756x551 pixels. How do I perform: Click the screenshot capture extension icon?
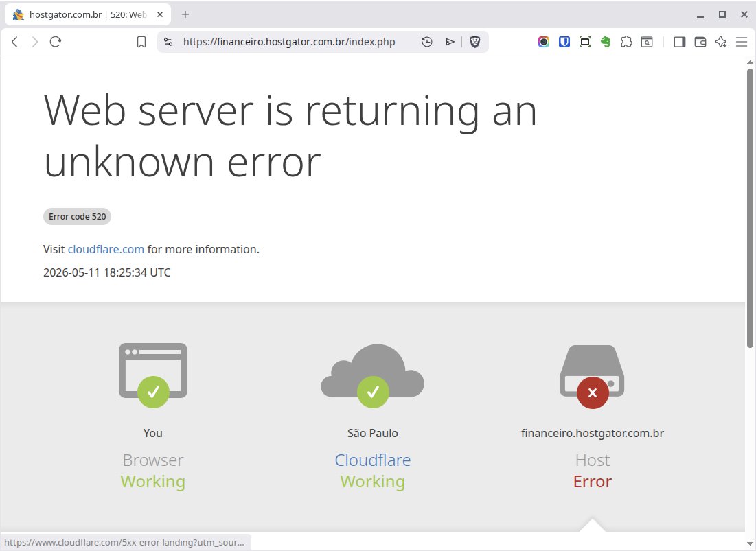point(585,42)
